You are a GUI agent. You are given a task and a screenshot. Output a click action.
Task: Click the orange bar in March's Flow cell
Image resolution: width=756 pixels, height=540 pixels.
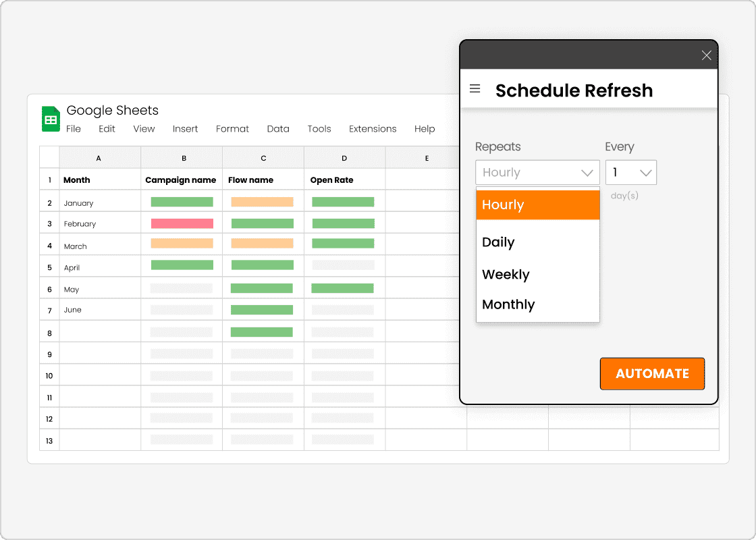coord(263,244)
